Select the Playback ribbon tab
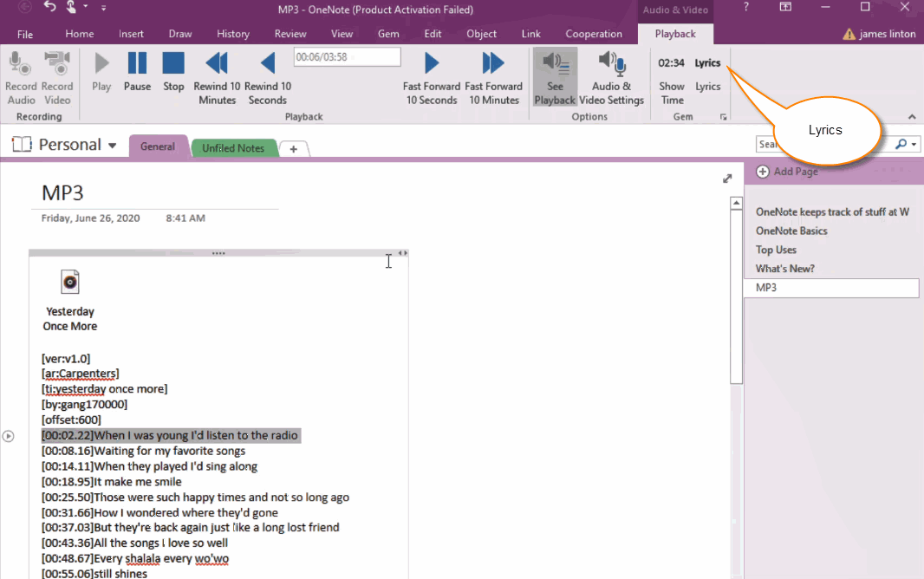924x579 pixels. [x=675, y=34]
